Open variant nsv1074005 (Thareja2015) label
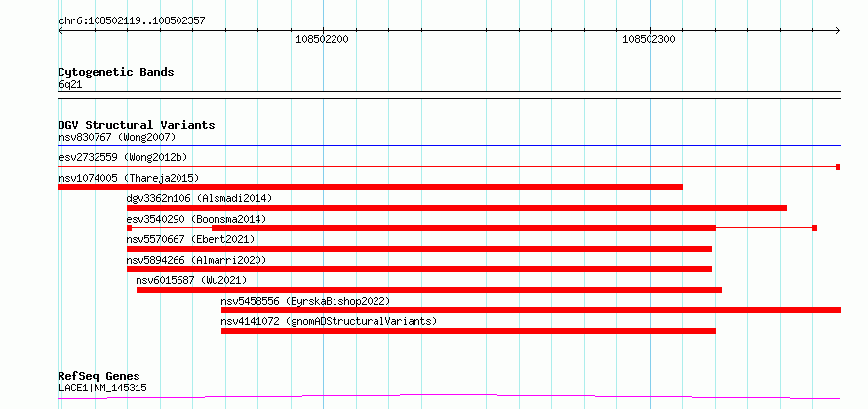This screenshot has height=409, width=868. pos(129,178)
